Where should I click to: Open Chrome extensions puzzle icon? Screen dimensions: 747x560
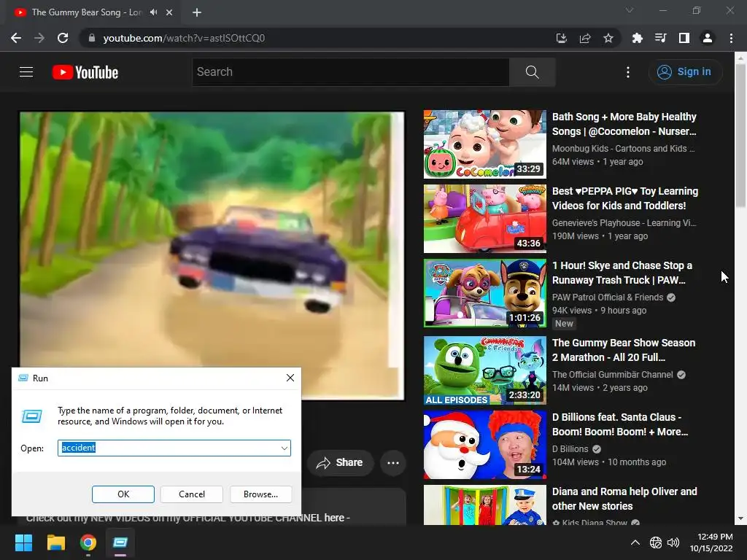click(637, 38)
